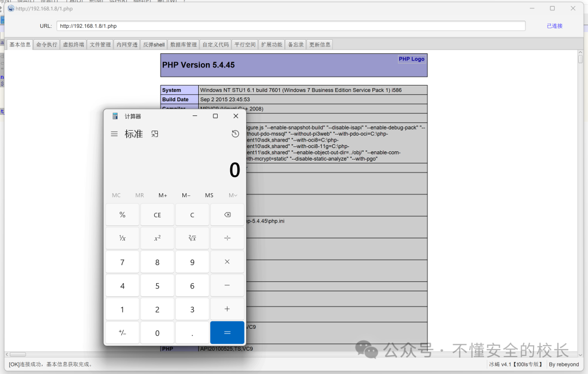Switch to the 基本信息 tab
The image size is (588, 374).
coord(20,45)
